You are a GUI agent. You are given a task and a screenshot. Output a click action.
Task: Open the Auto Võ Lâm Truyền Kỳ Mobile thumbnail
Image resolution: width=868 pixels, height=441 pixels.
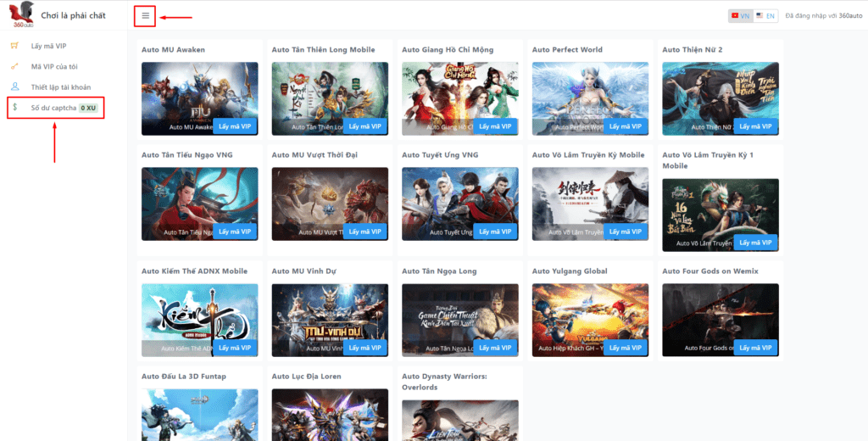pyautogui.click(x=590, y=204)
